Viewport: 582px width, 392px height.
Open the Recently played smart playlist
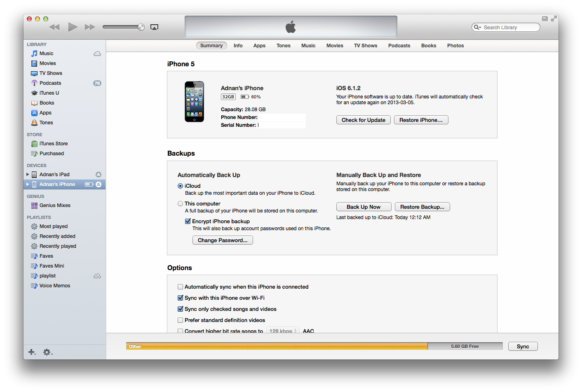click(58, 246)
